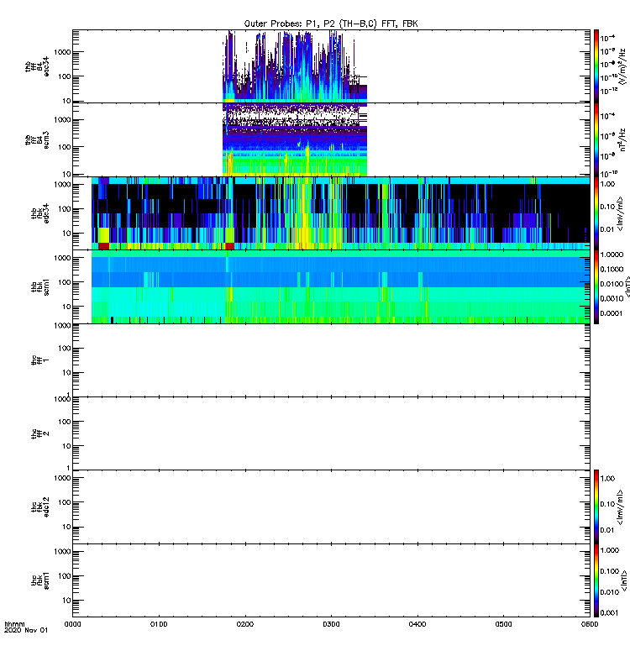
Task: Click the 0100 time axis label
Action: point(159,624)
